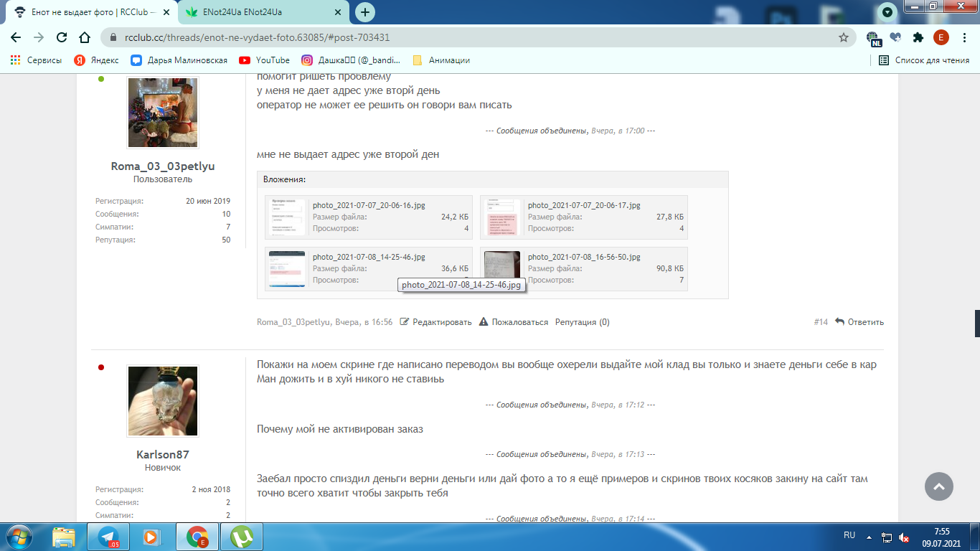Viewport: 980px width, 551px height.
Task: Open the Instagram Дашка bookmark
Action: pyautogui.click(x=351, y=60)
